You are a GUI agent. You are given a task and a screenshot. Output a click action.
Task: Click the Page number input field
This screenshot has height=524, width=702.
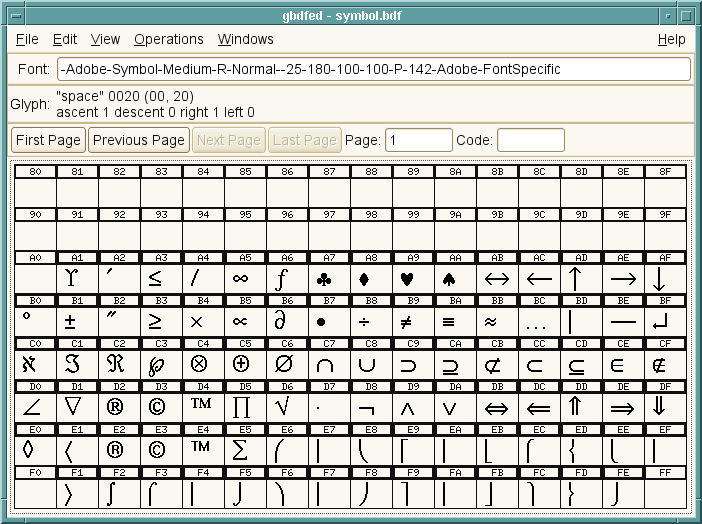tap(418, 140)
